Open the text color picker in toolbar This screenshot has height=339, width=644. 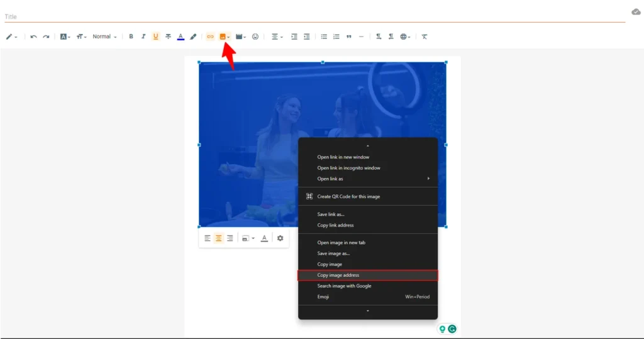click(180, 36)
